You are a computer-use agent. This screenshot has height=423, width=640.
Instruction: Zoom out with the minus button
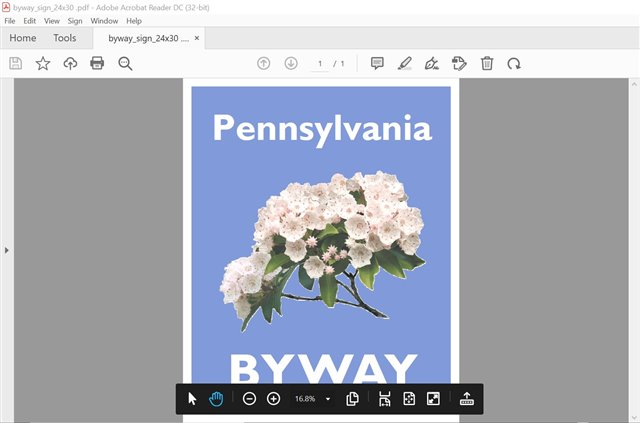[x=249, y=399]
